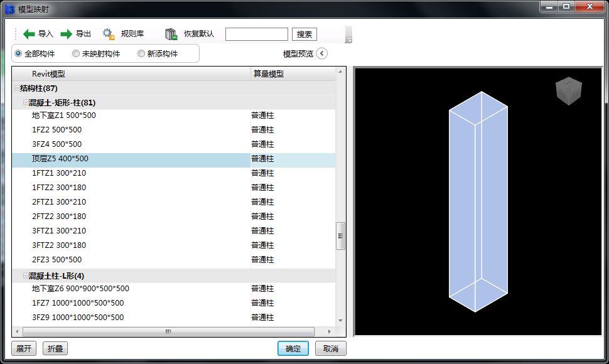Select the row 地下室Z1 500*500
The height and width of the screenshot is (364, 609).
pyautogui.click(x=174, y=115)
